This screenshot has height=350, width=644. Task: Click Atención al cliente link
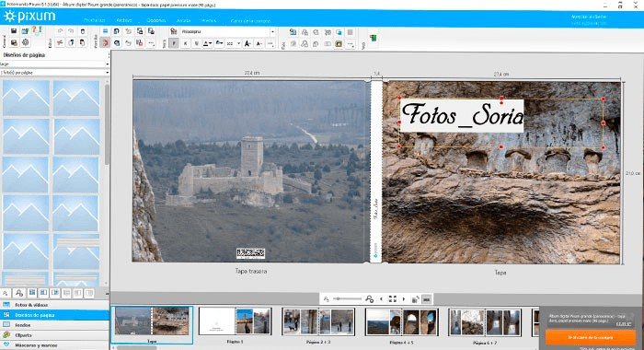(x=589, y=17)
